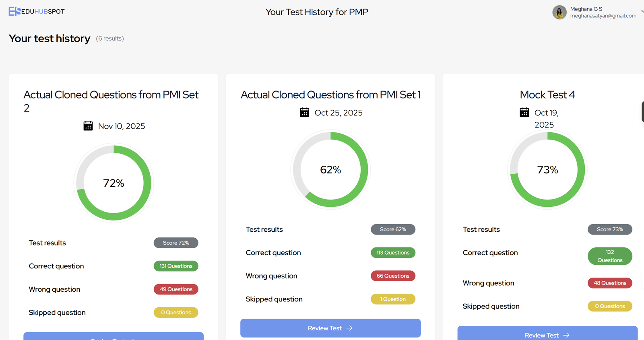Click the 48 Questions wrong badge

[610, 283]
